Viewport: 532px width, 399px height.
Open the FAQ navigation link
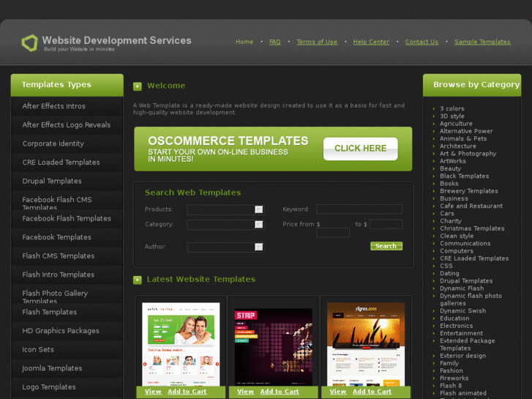tap(275, 42)
